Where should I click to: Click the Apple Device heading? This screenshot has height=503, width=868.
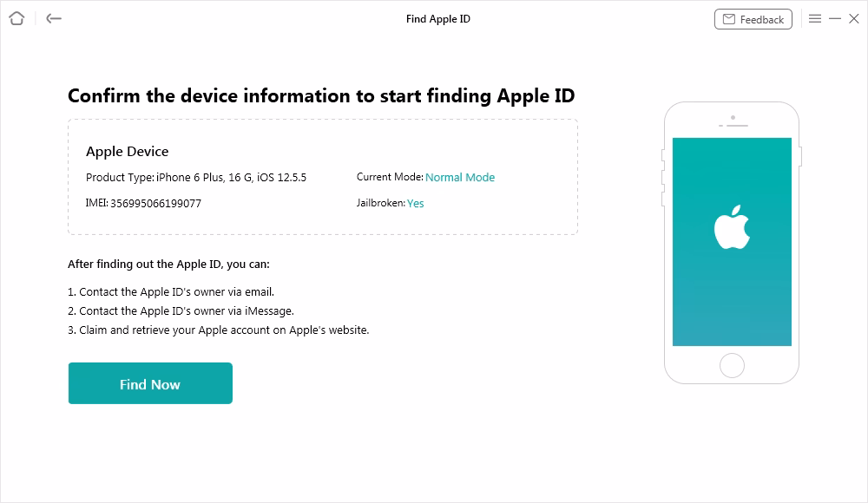point(127,151)
